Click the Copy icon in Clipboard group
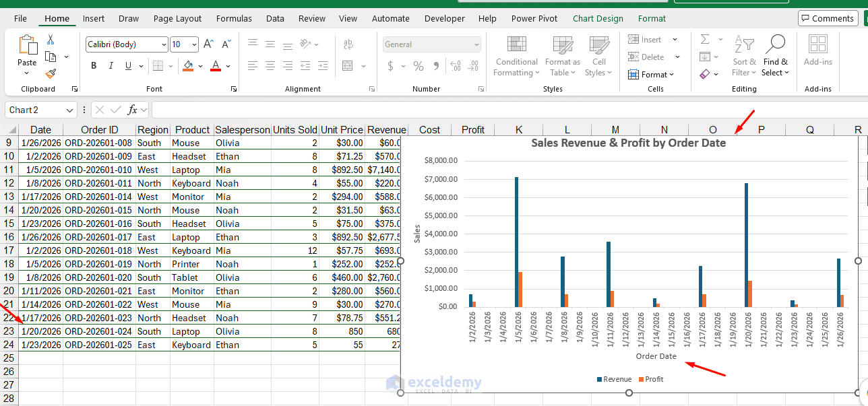This screenshot has width=868, height=406. 51,57
